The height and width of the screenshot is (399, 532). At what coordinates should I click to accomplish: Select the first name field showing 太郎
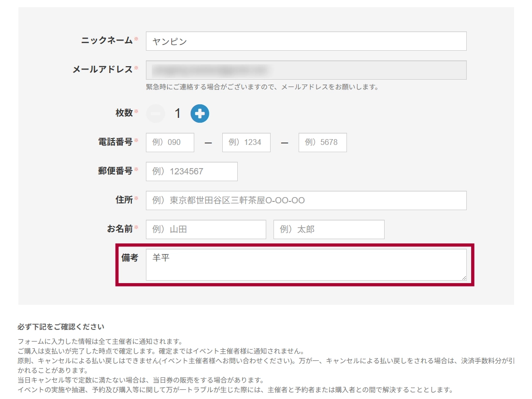329,229
